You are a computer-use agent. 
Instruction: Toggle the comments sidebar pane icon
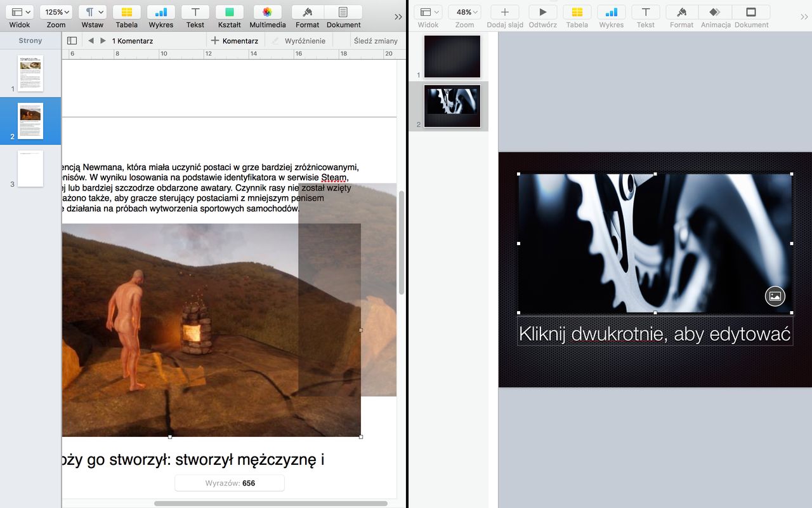[x=72, y=41]
